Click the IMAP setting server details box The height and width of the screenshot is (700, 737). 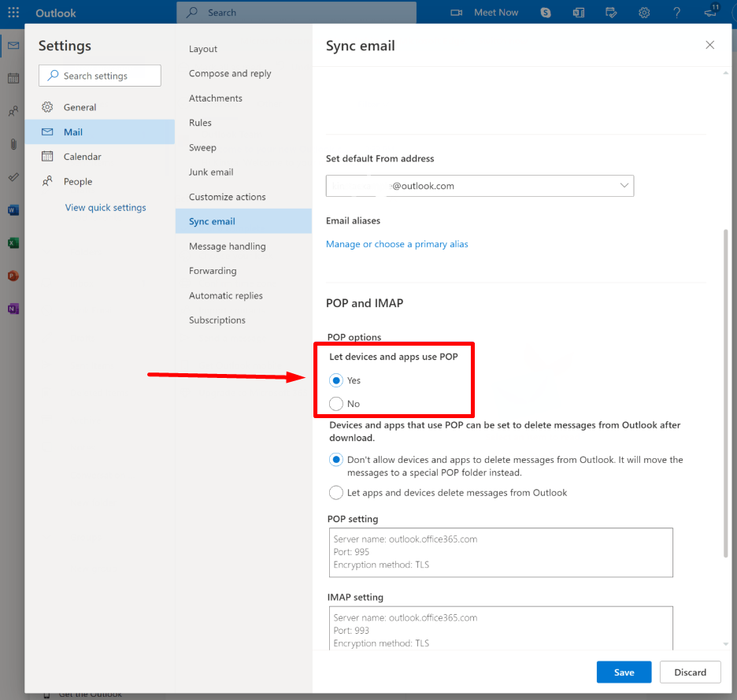(x=501, y=628)
